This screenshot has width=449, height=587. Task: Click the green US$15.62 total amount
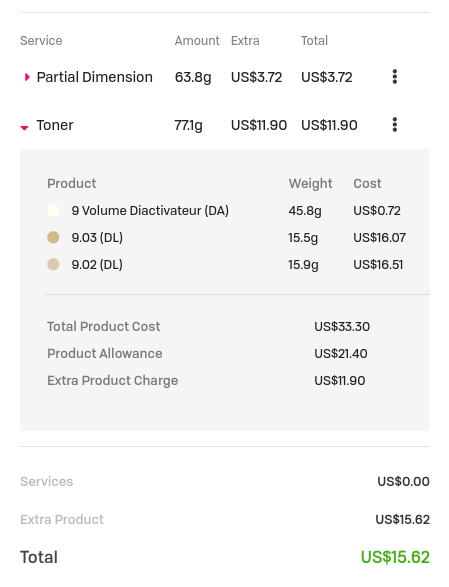point(395,557)
